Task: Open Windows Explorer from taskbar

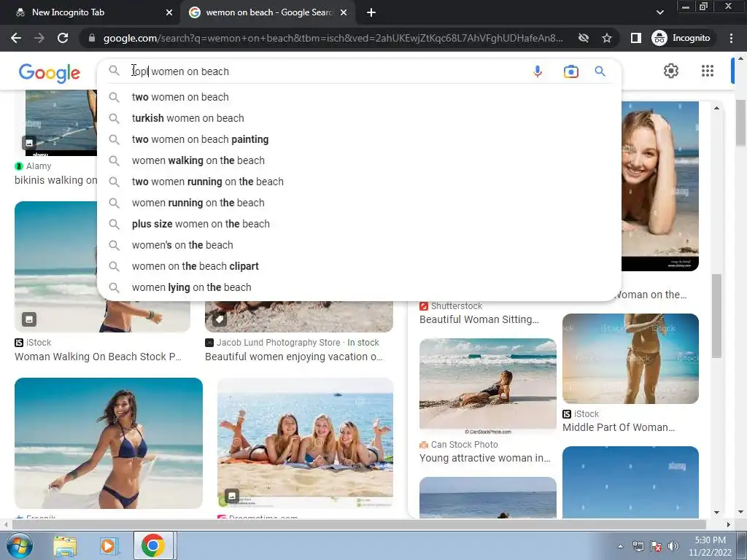Action: 65,546
